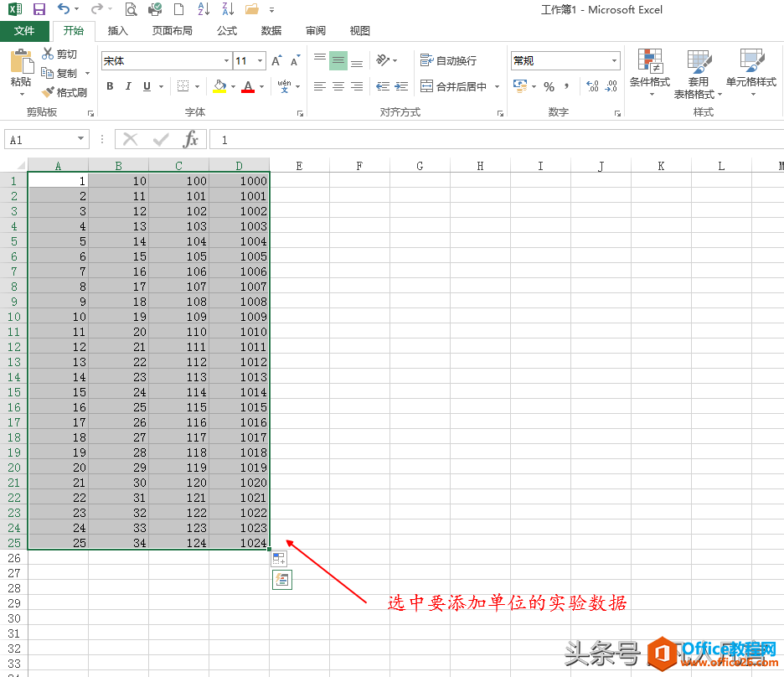Viewport: 784px width, 677px height.
Task: Open the underline style dropdown arrow
Action: [161, 86]
